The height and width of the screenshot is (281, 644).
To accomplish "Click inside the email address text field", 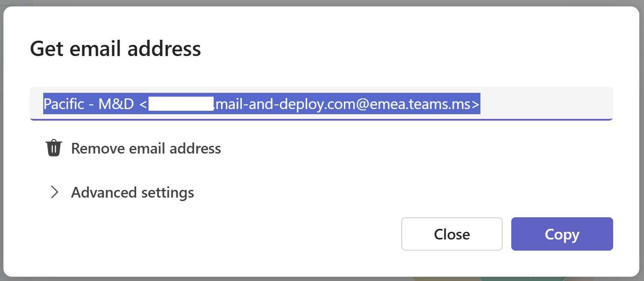I will [x=321, y=104].
